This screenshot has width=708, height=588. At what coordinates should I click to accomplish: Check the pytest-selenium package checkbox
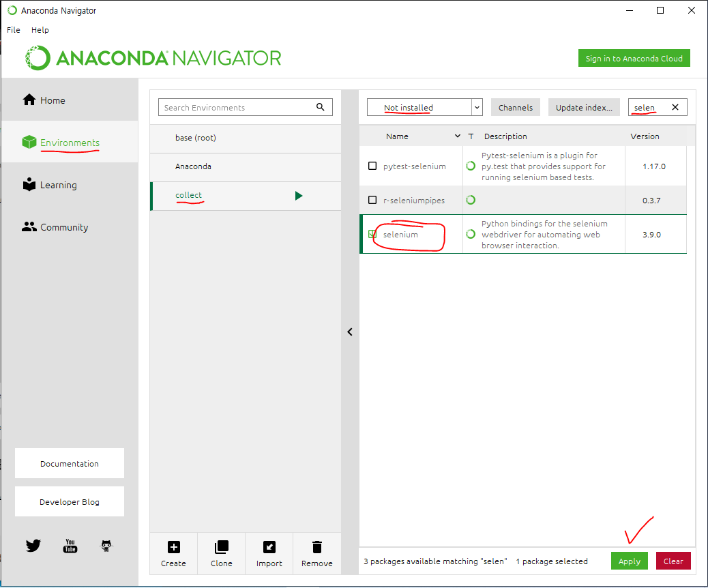[372, 166]
